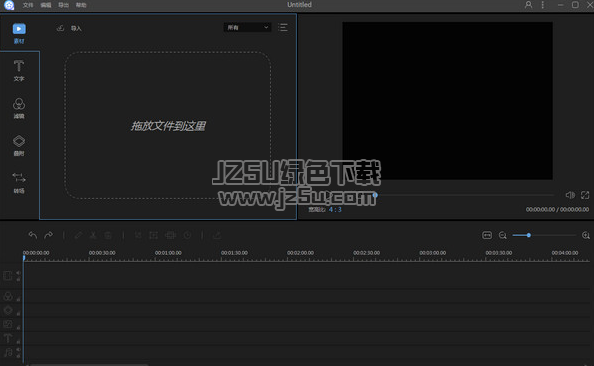Switch to the 文字 text tab
Image resolution: width=594 pixels, height=366 pixels.
click(x=19, y=71)
